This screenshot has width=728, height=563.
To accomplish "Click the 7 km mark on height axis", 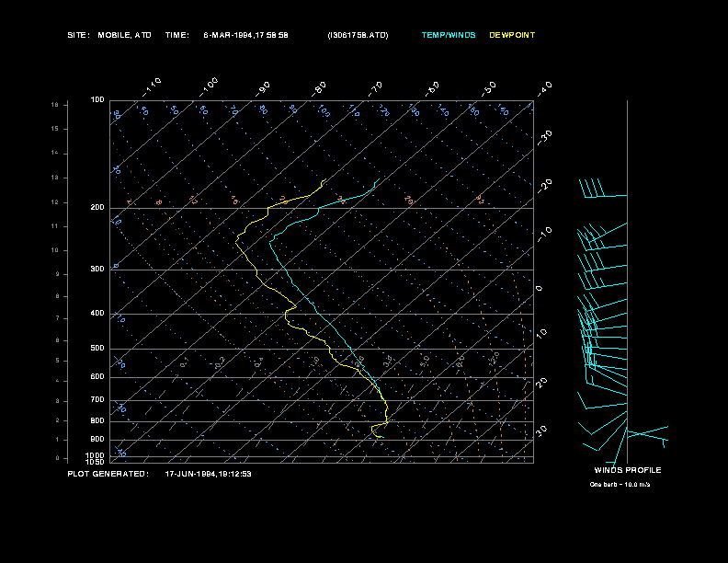I will click(x=58, y=318).
